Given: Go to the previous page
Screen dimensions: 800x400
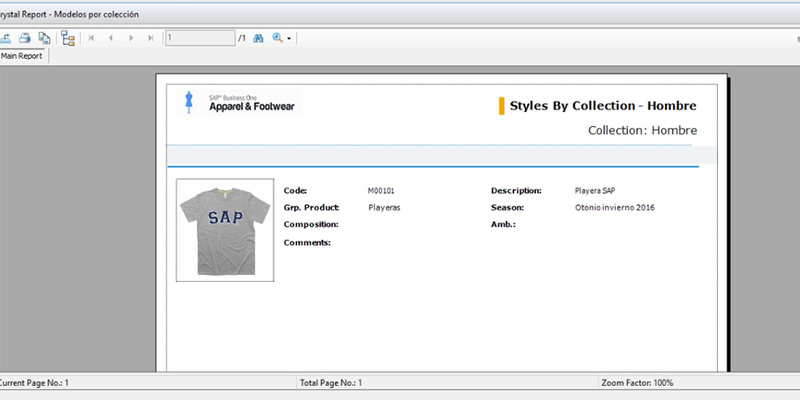Looking at the screenshot, I should coord(111,38).
